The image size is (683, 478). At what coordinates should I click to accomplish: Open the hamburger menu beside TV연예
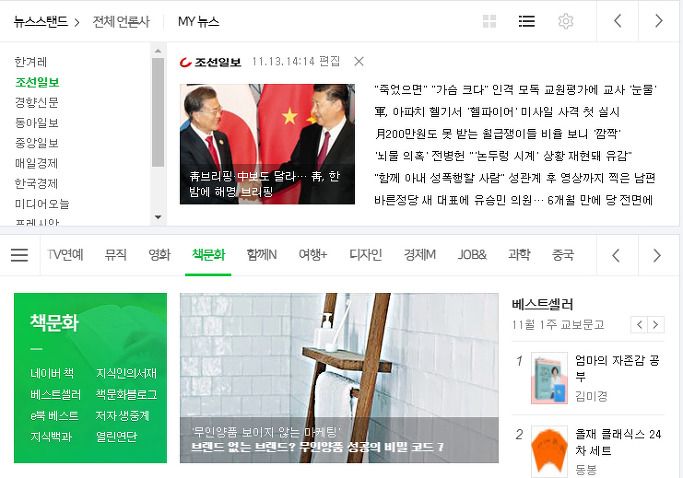20,255
